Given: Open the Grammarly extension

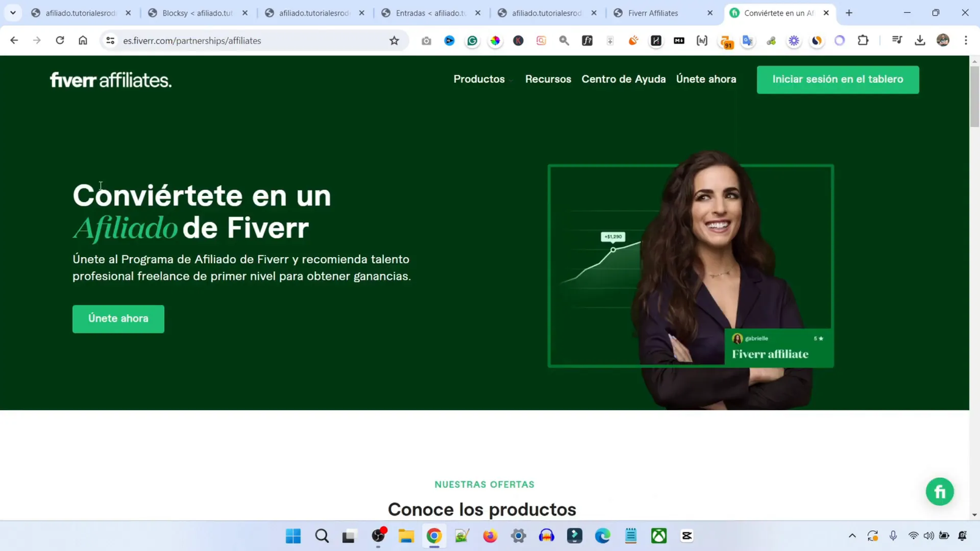Looking at the screenshot, I should 472,40.
